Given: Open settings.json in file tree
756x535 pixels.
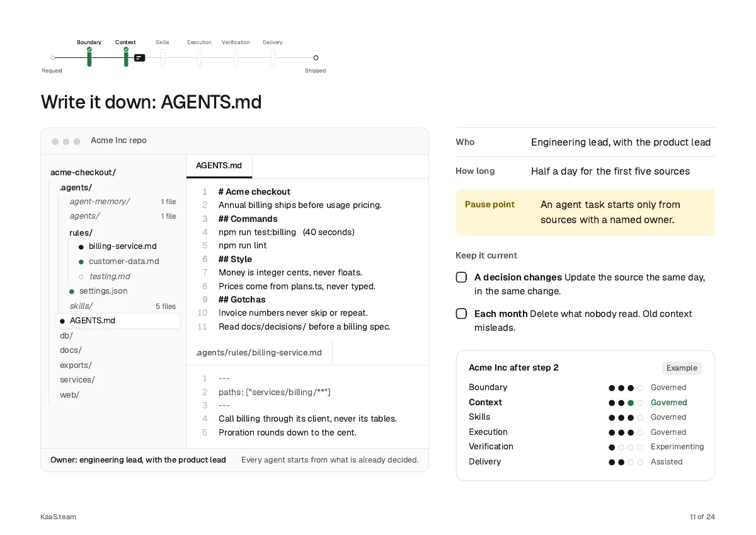Looking at the screenshot, I should [x=103, y=291].
